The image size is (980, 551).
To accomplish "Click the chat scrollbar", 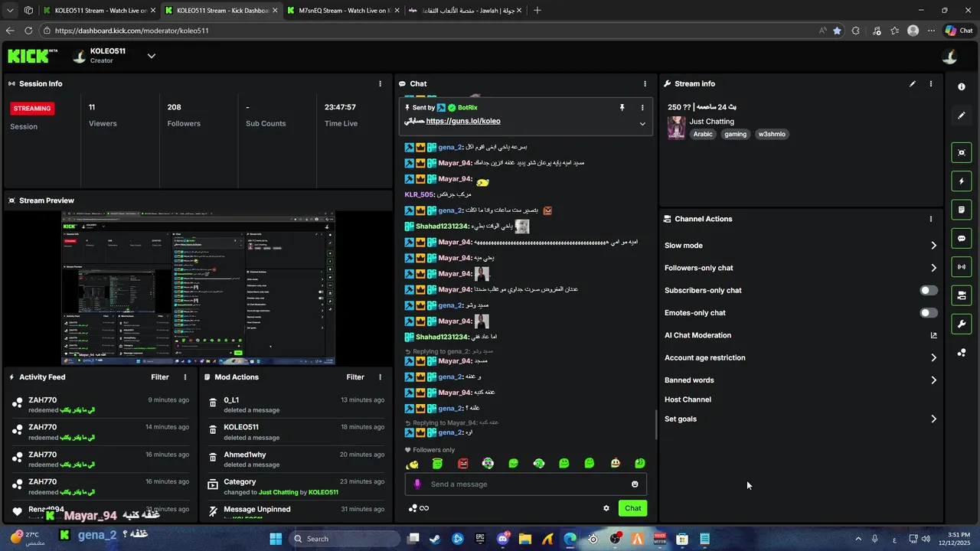I will tap(655, 425).
